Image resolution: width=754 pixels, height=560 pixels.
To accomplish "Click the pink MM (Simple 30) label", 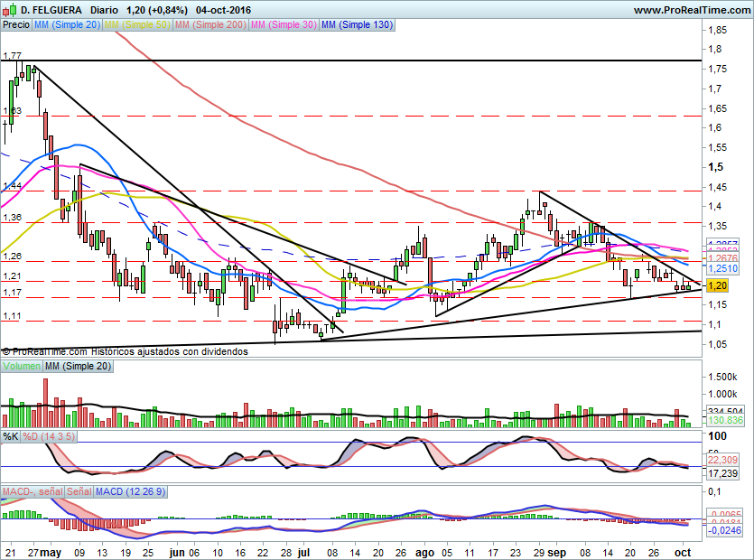I will click(x=283, y=25).
